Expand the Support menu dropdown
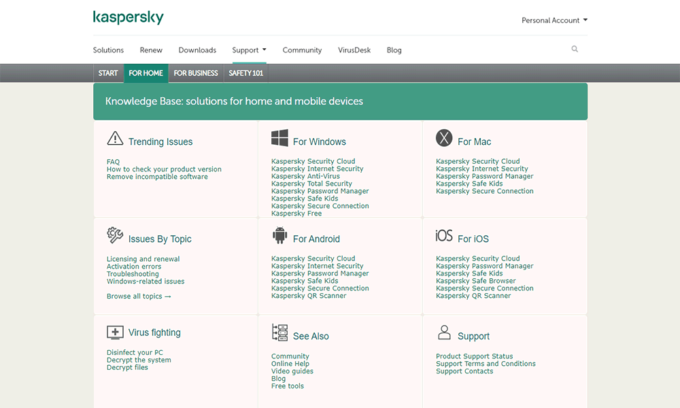 249,50
